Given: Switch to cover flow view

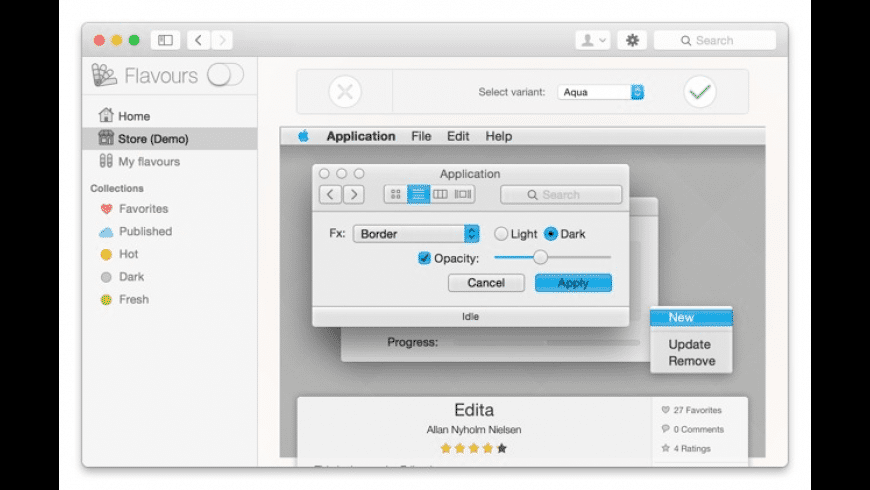Looking at the screenshot, I should tap(463, 194).
